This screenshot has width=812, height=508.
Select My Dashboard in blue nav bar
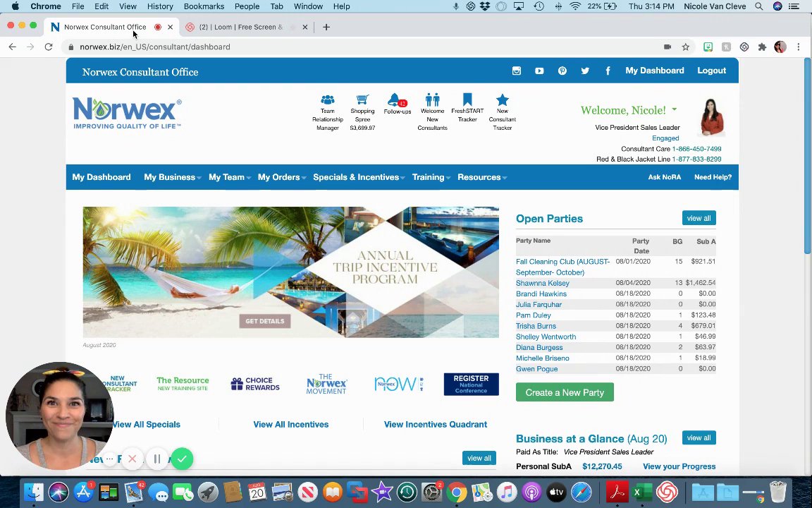coord(101,177)
